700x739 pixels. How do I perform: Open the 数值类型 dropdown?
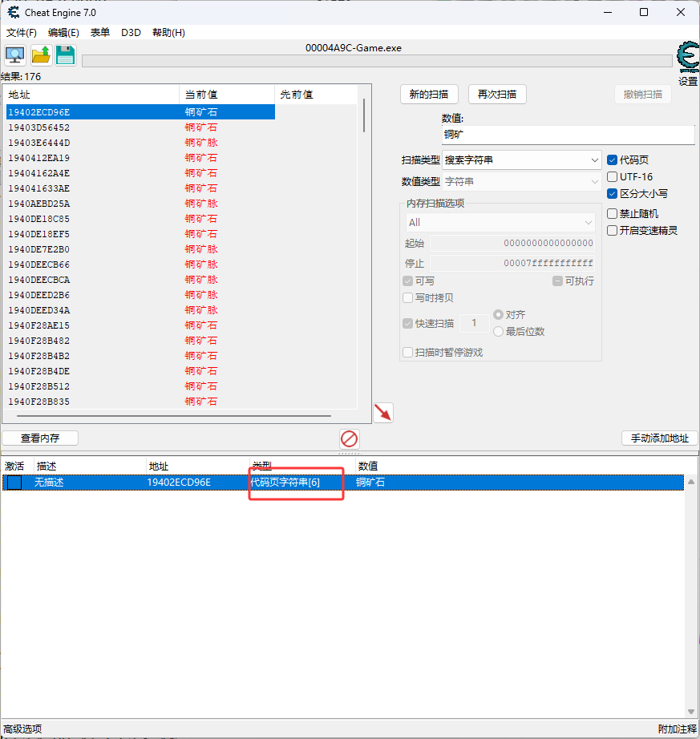(521, 181)
